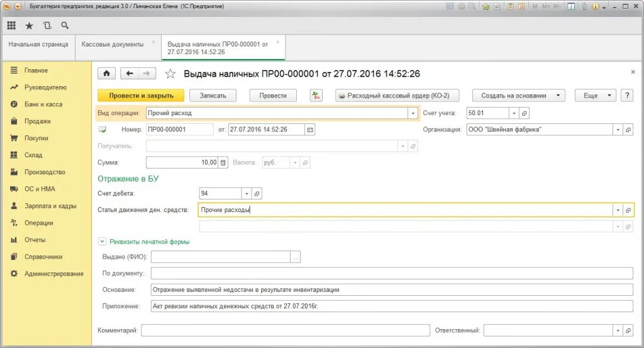
Task: Click Провести и закрыть button
Action: coord(141,95)
